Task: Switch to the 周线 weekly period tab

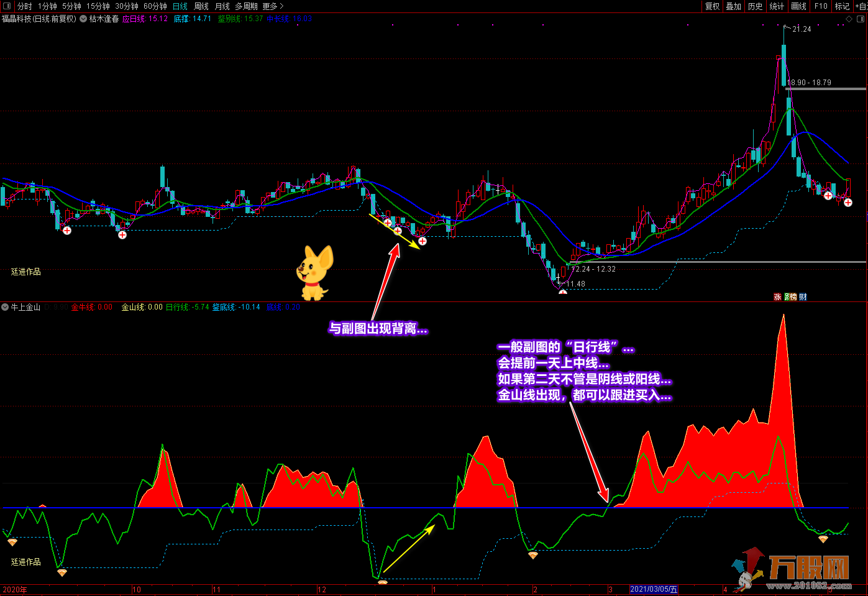Action: (x=201, y=6)
